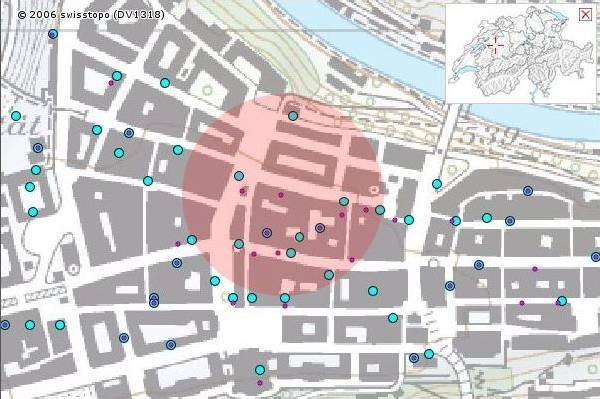Image resolution: width=600 pixels, height=399 pixels.
Task: Select the rightmost cyan marker overlapping a purple dot
Action: tap(562, 301)
